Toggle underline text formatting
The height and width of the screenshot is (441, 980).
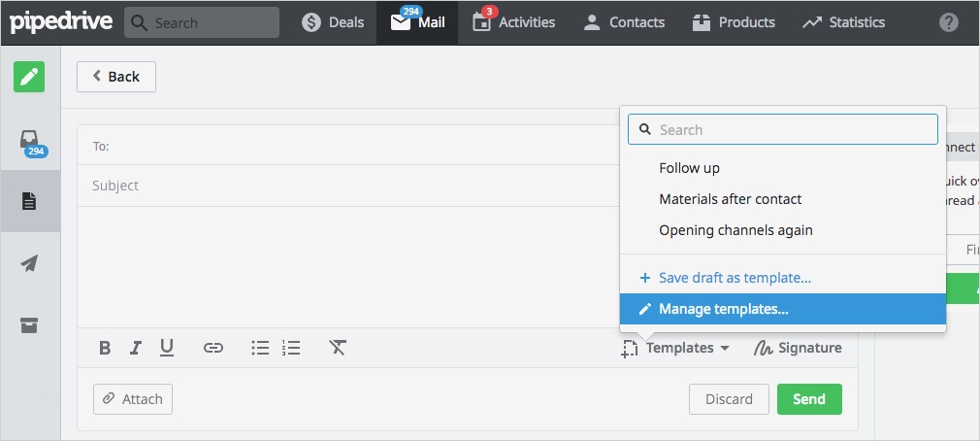(x=167, y=348)
